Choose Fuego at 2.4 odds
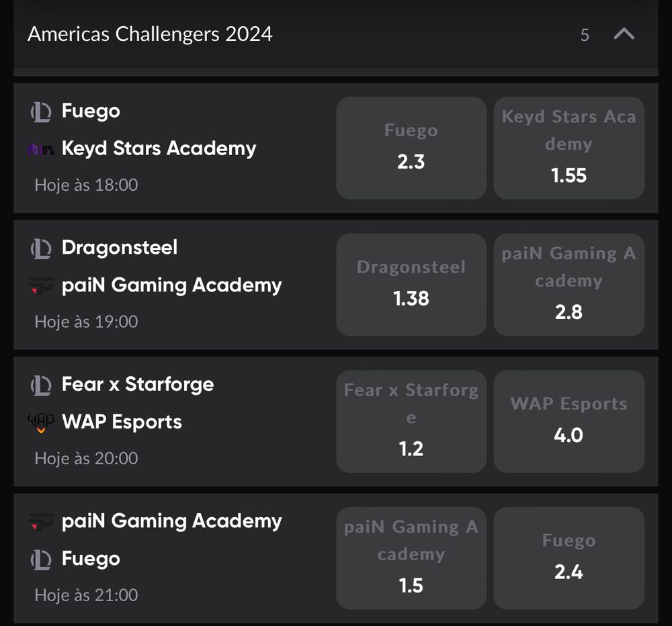 point(569,558)
